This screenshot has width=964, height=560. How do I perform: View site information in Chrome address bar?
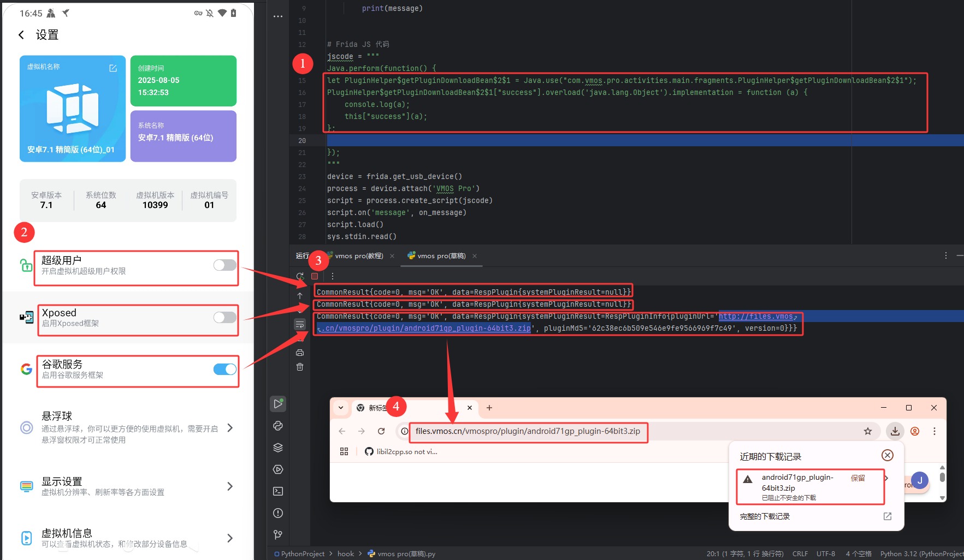coord(404,431)
